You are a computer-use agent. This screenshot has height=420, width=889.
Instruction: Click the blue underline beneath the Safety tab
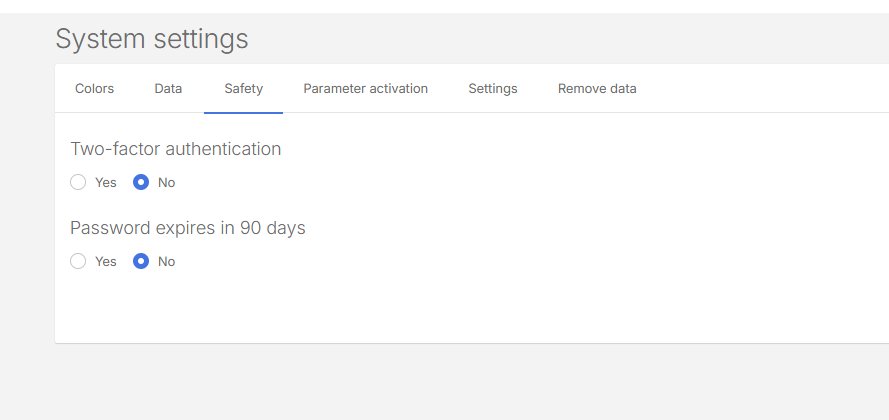tap(243, 112)
